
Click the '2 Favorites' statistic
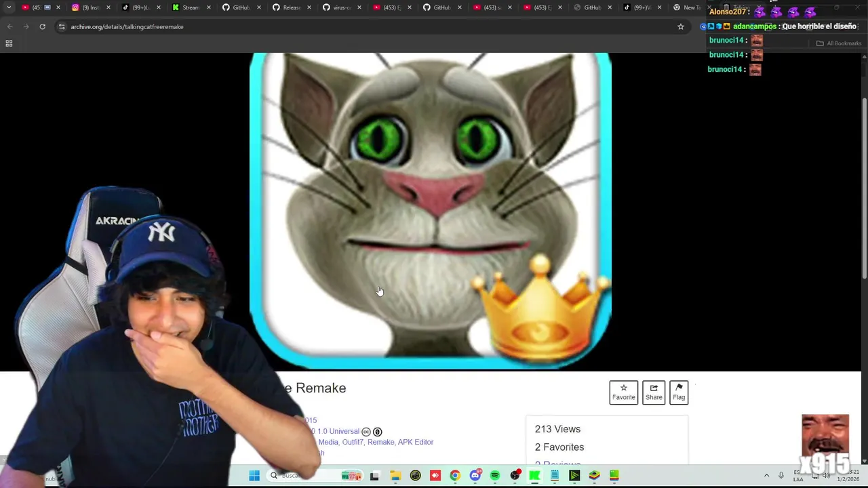point(559,447)
